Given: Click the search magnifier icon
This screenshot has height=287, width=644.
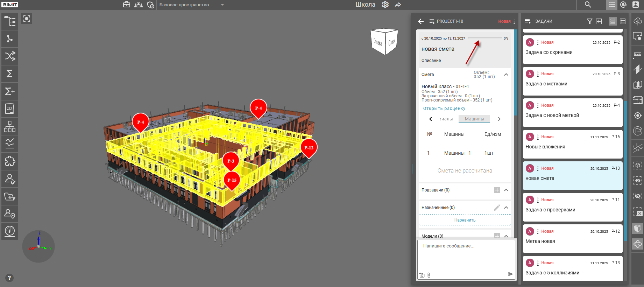Looking at the screenshot, I should click(x=588, y=5).
